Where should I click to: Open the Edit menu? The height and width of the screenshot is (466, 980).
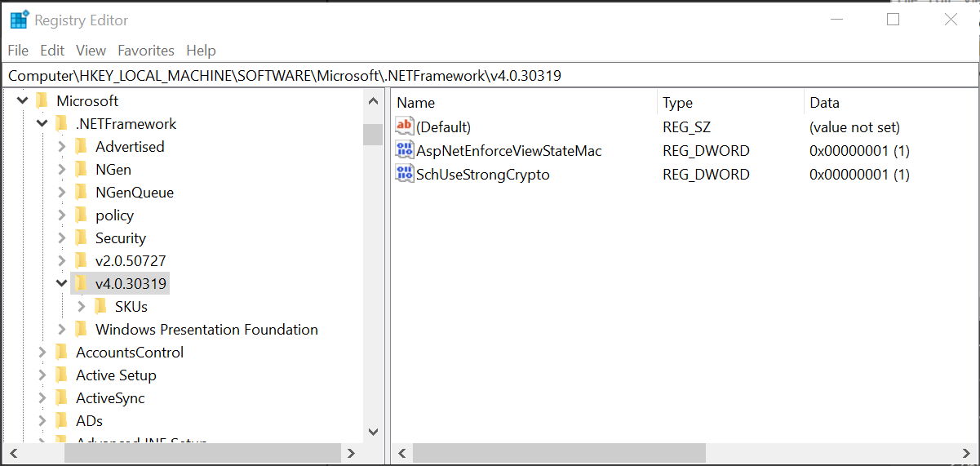(x=52, y=51)
